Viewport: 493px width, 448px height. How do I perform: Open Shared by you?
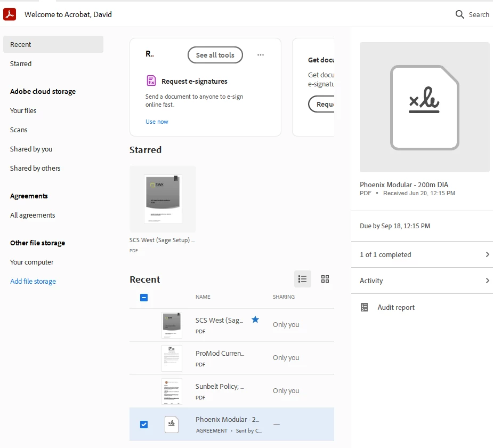(x=31, y=149)
